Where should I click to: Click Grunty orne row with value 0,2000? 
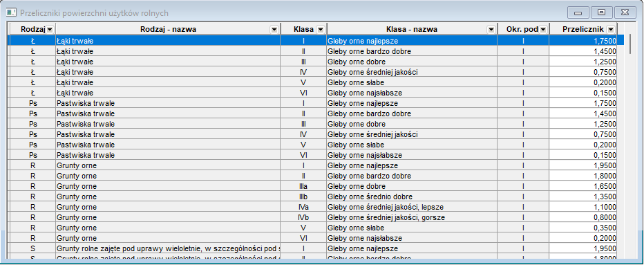(312, 238)
